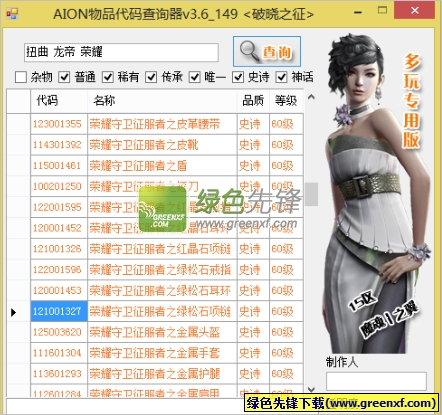Image resolution: width=442 pixels, height=415 pixels.
Task: Select code cell 125003620
Action: click(59, 332)
